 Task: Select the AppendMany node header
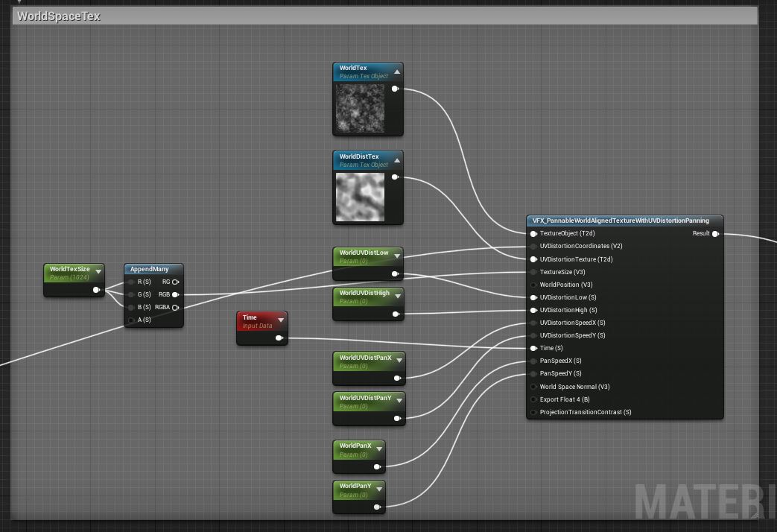click(x=153, y=269)
